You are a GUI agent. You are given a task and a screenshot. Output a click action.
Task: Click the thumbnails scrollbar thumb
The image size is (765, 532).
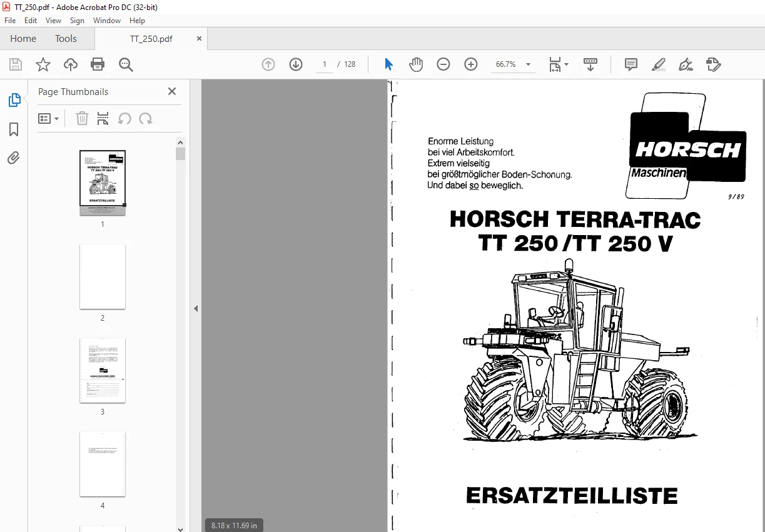[x=181, y=154]
